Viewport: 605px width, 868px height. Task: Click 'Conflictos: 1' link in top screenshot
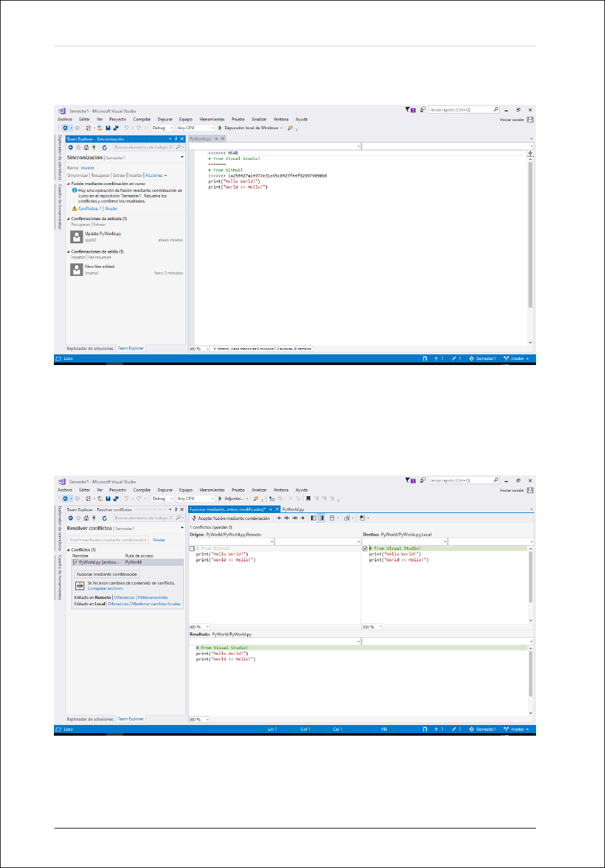[90, 208]
